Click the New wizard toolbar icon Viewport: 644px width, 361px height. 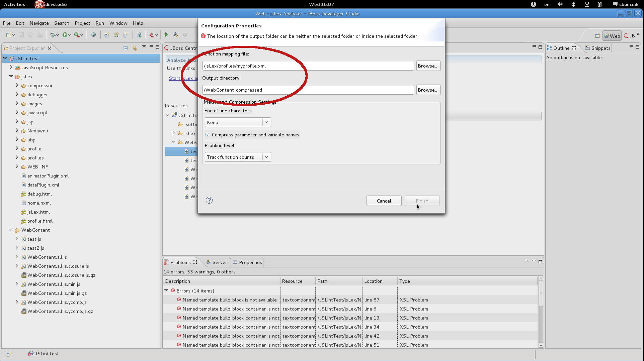coord(9,35)
